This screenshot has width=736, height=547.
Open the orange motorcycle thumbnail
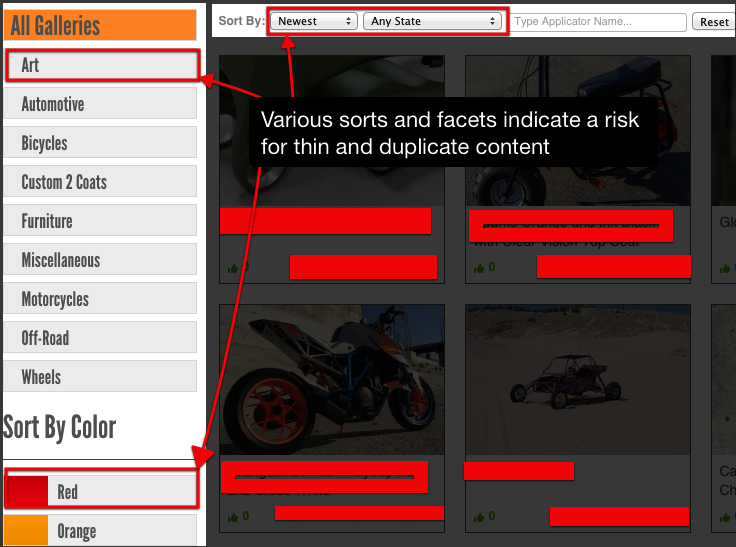pos(331,380)
